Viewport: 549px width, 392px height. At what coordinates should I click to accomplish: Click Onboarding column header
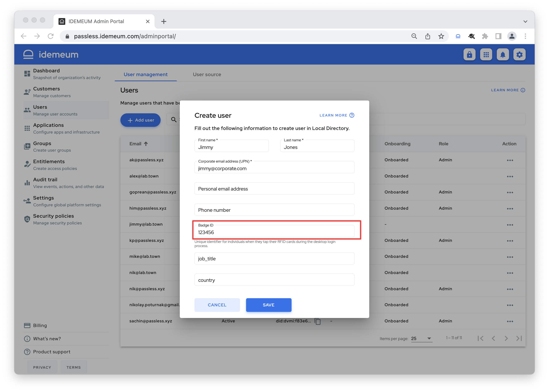(x=397, y=144)
